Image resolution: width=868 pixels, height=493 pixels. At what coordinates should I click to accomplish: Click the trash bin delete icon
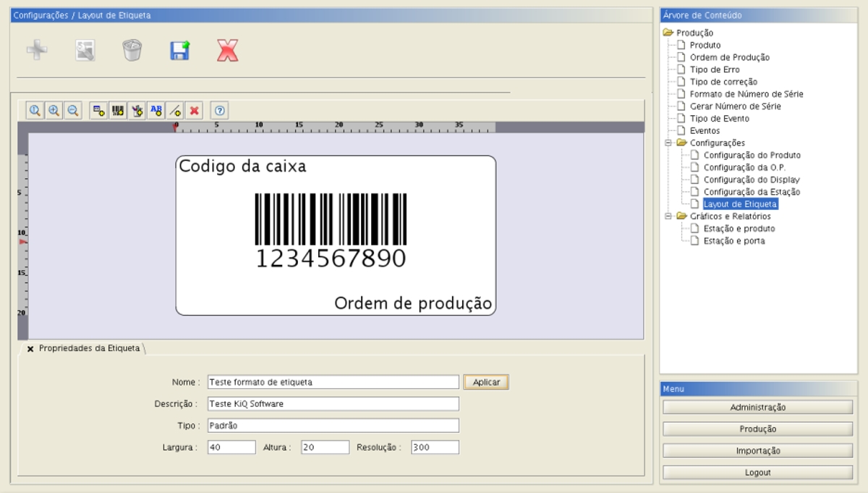click(132, 50)
